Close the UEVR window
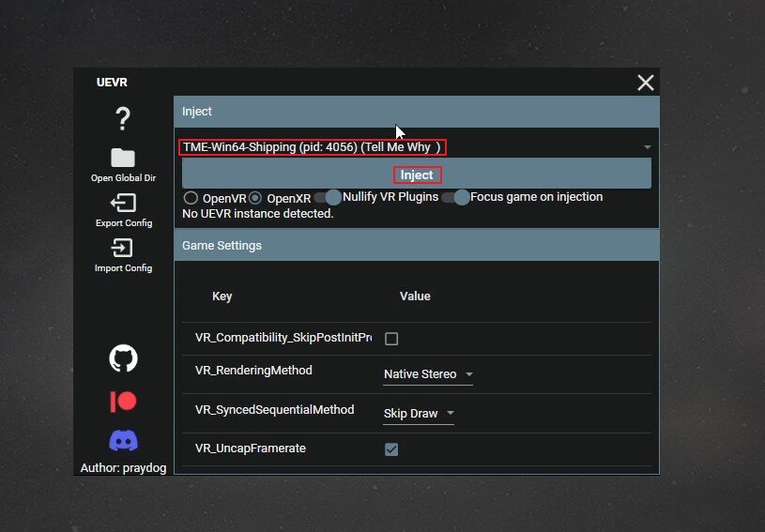 pyautogui.click(x=646, y=83)
